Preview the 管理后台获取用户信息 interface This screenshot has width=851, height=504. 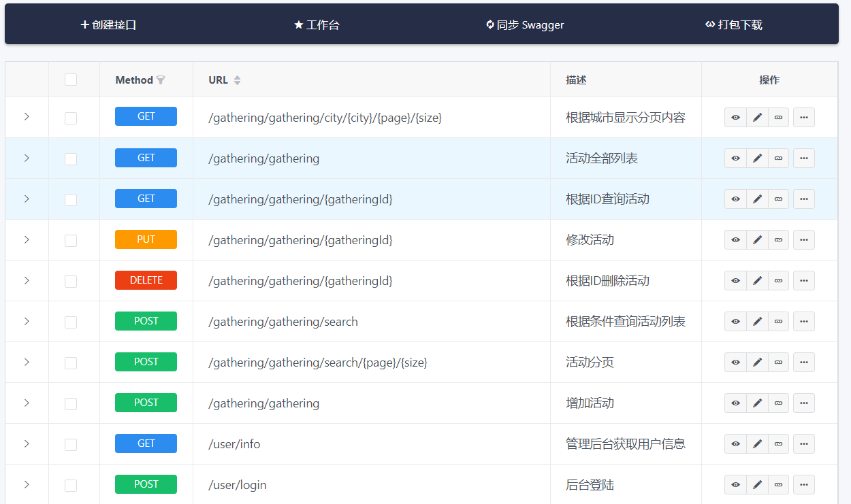(x=735, y=443)
